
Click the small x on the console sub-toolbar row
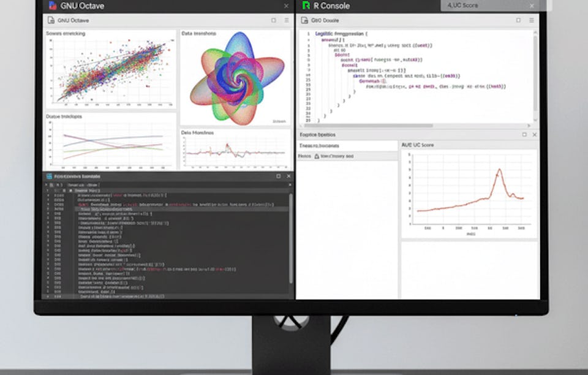pos(290,185)
